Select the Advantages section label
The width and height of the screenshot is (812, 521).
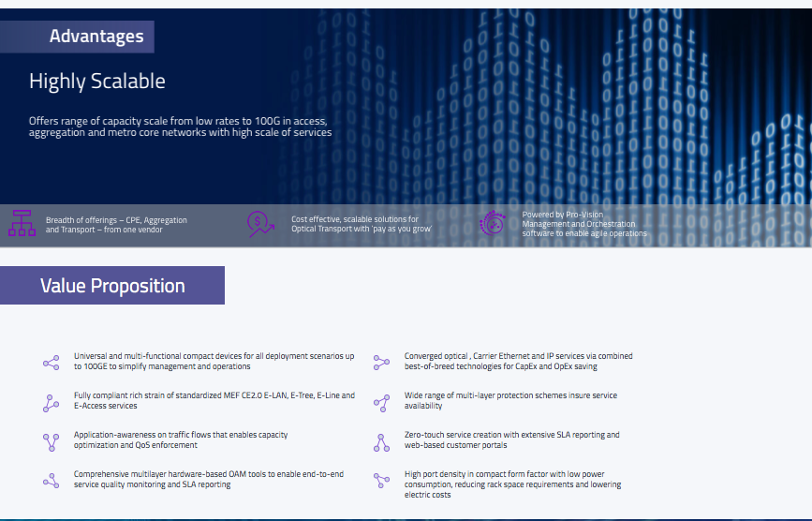tap(96, 37)
